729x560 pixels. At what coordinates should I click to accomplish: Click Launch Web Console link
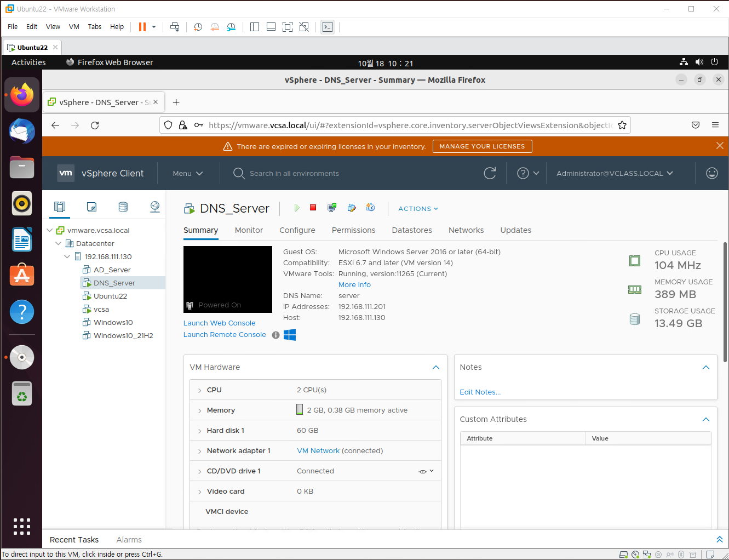220,323
